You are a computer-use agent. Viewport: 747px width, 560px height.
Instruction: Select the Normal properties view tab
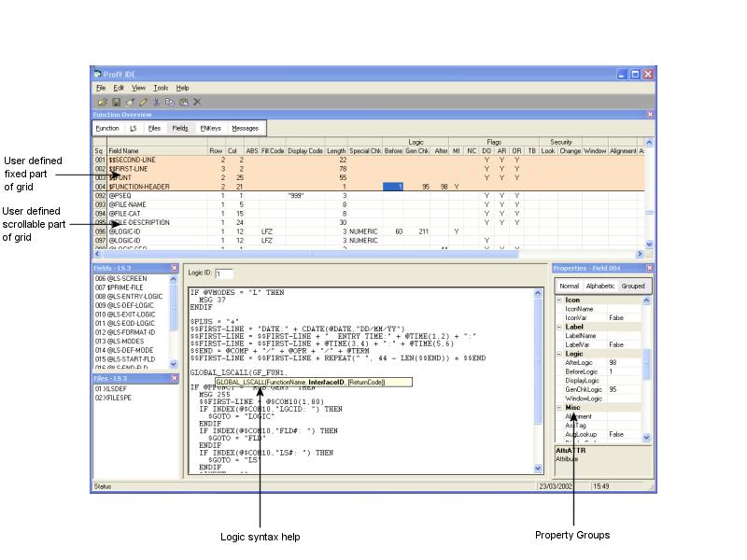(570, 287)
